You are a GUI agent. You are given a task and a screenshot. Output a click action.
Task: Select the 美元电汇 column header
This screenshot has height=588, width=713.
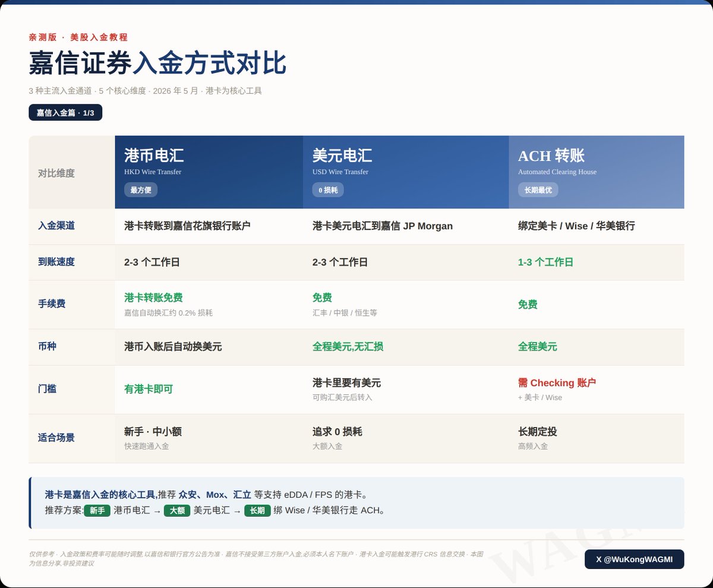click(406, 172)
